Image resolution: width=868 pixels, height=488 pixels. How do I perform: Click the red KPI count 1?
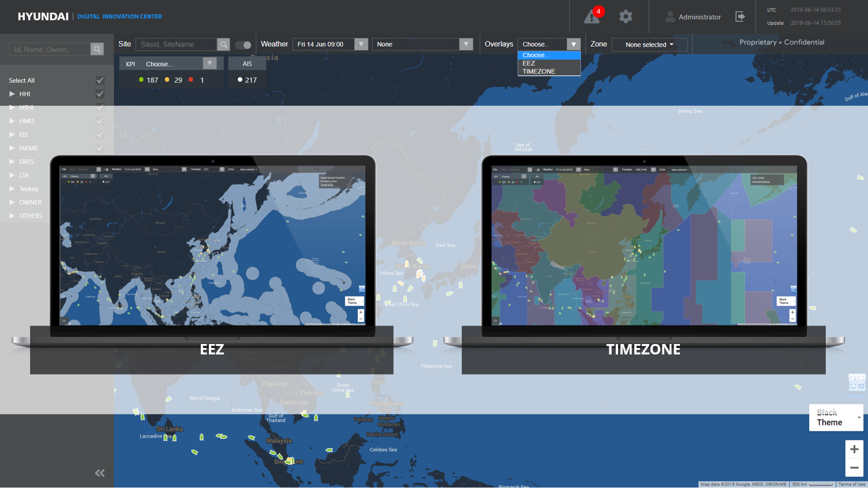tap(202, 80)
